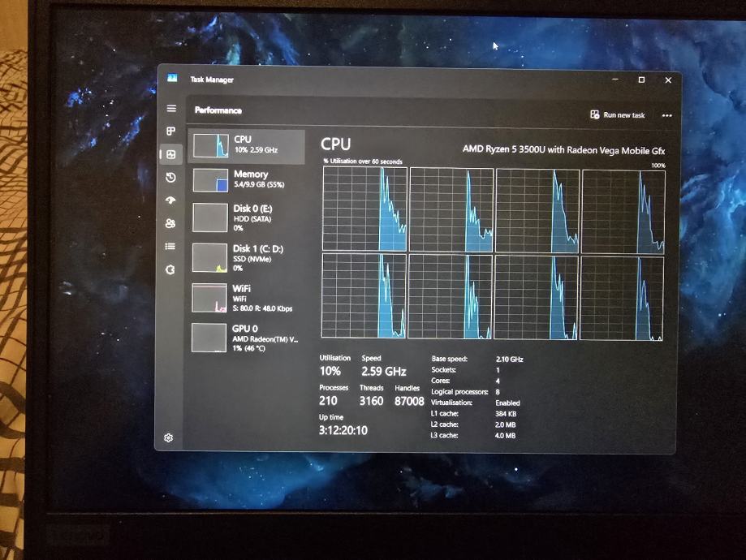Click the L1 cache 384 KB value
The image size is (746, 560).
coord(506,414)
